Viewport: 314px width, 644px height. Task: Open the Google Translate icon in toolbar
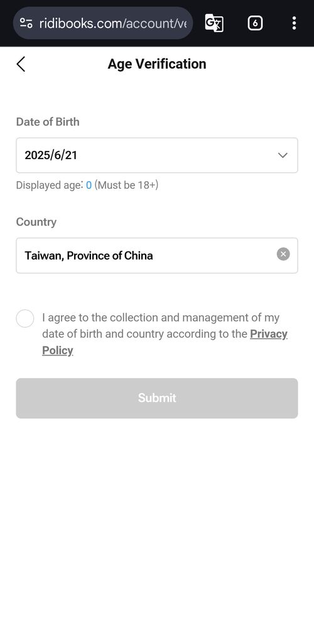click(214, 23)
